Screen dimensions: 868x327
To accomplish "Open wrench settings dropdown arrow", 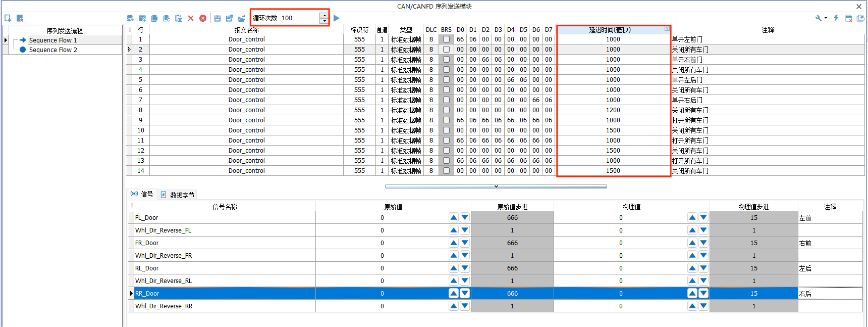I will (x=826, y=18).
